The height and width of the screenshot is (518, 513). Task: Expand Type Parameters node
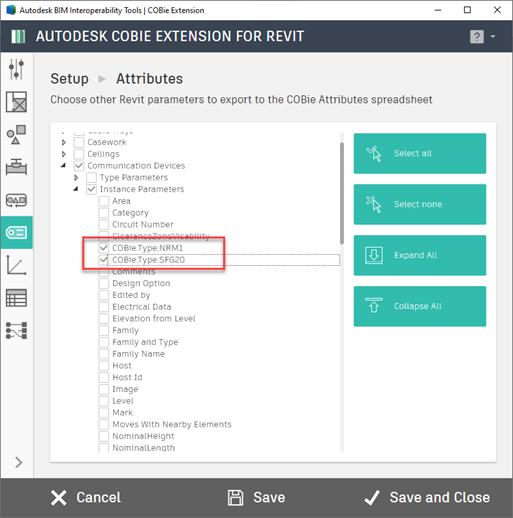76,177
